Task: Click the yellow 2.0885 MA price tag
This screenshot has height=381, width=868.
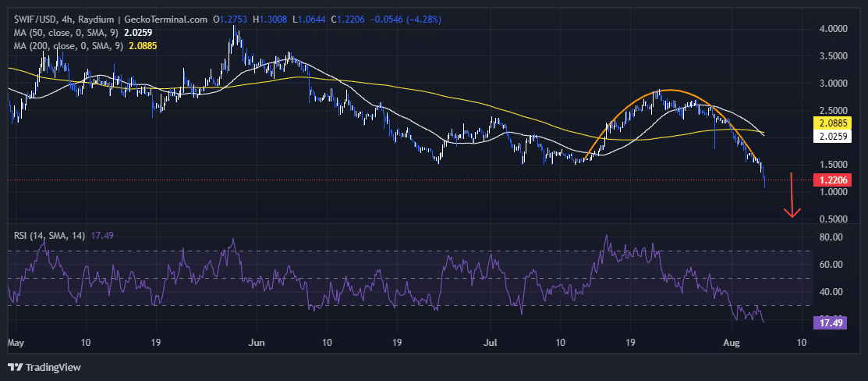Action: click(833, 123)
